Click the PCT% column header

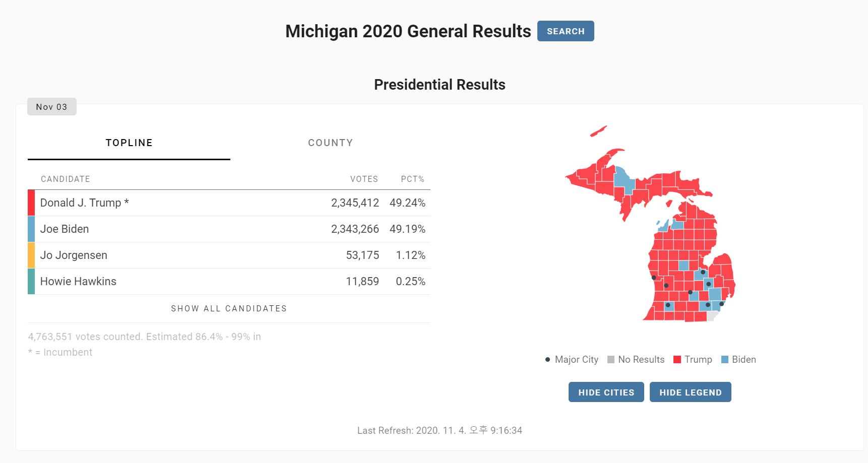point(412,179)
